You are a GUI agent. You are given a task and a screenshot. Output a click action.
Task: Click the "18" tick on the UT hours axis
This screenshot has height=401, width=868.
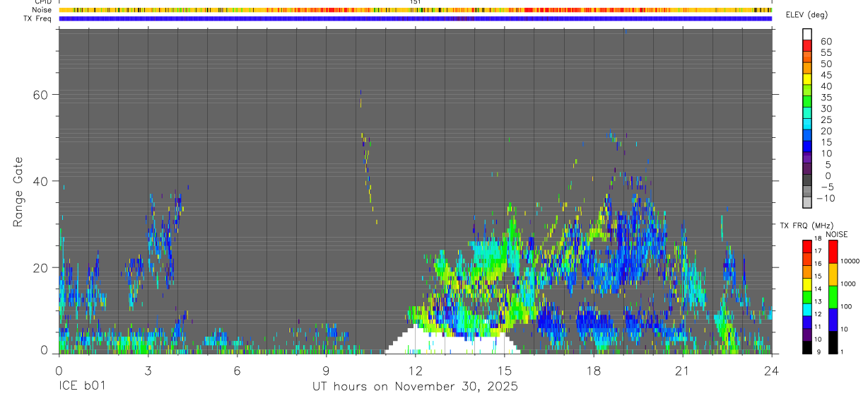pos(593,370)
